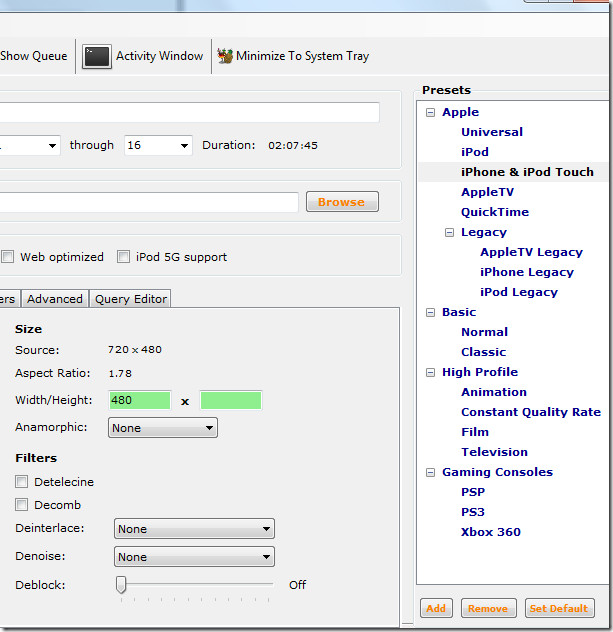Click the Legacy group label
Screen dimensions: 613x632
pyautogui.click(x=484, y=232)
